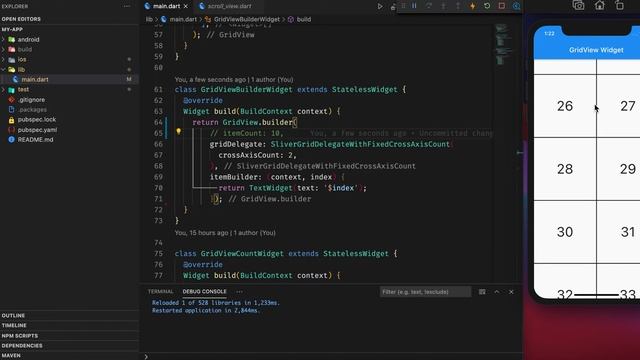Switch to the main.dart editor tab
Screen dimensions: 640x360
click(166, 6)
